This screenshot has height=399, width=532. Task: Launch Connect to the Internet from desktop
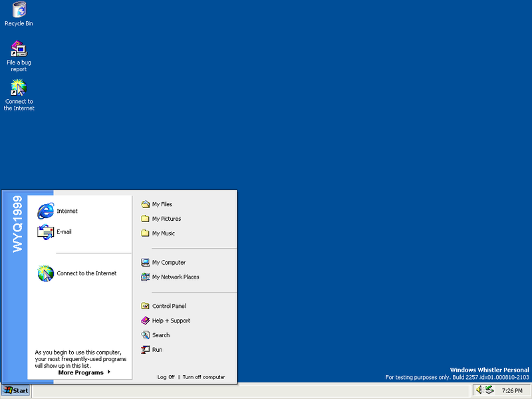tap(19, 90)
